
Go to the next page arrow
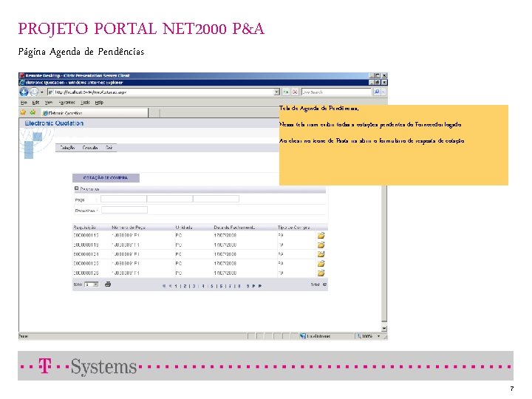[x=253, y=286]
